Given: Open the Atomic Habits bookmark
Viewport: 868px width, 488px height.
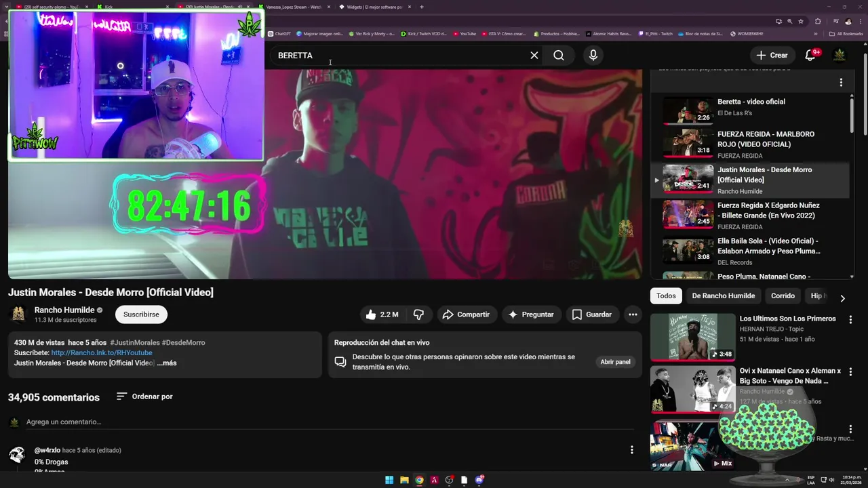Looking at the screenshot, I should click(608, 34).
